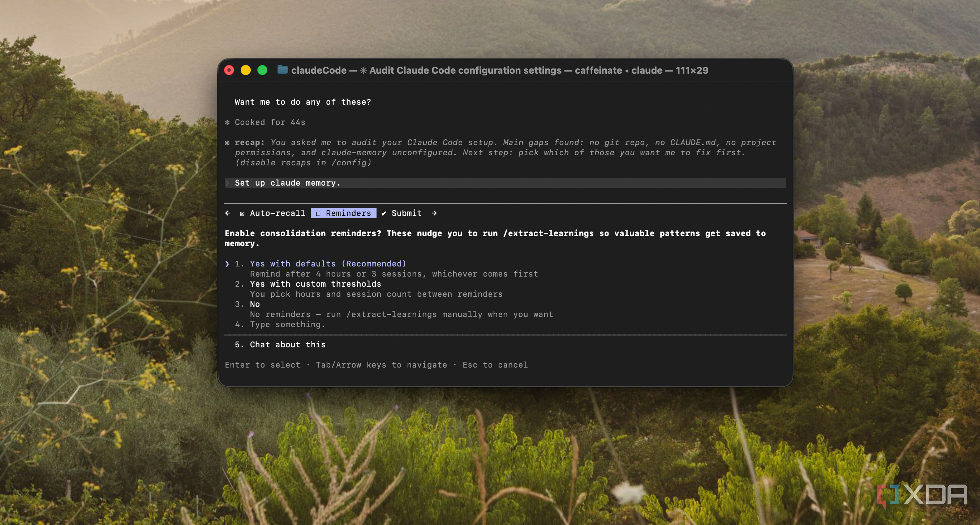The width and height of the screenshot is (980, 525).
Task: Click the left arrow before Auto-recall
Action: tap(228, 213)
